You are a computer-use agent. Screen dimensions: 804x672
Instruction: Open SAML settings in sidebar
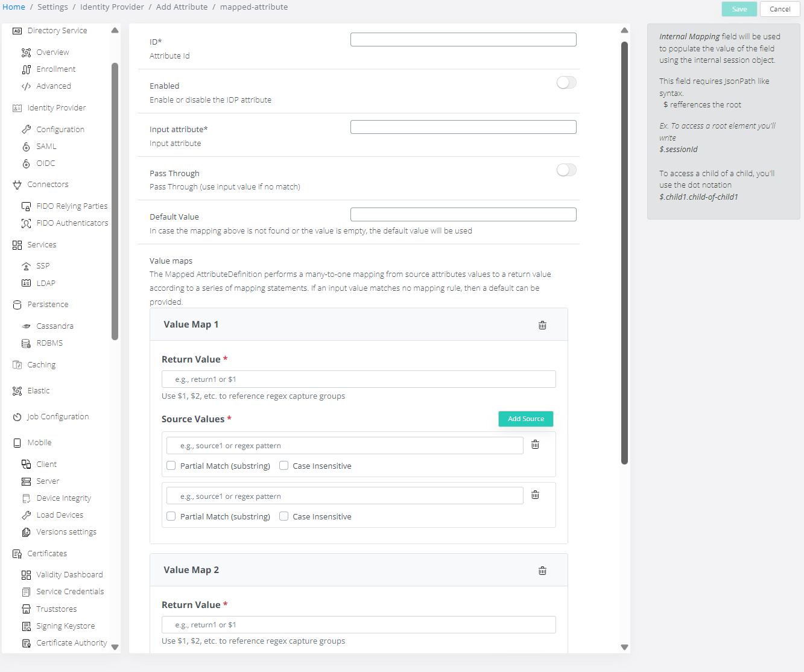point(46,147)
